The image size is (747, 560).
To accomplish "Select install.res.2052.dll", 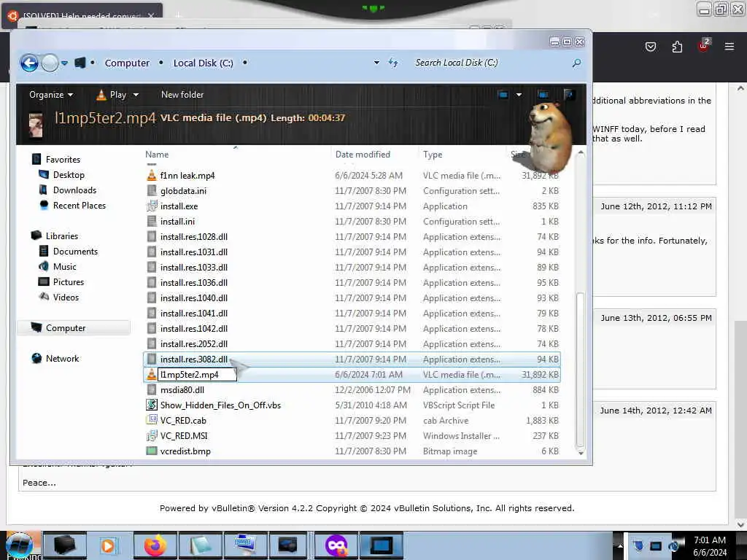I will coord(194,344).
